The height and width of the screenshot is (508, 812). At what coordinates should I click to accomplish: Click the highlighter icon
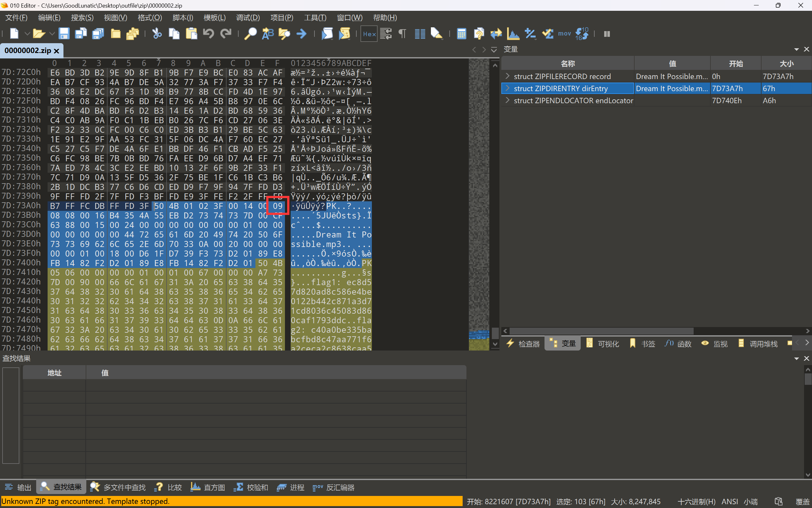tap(436, 34)
